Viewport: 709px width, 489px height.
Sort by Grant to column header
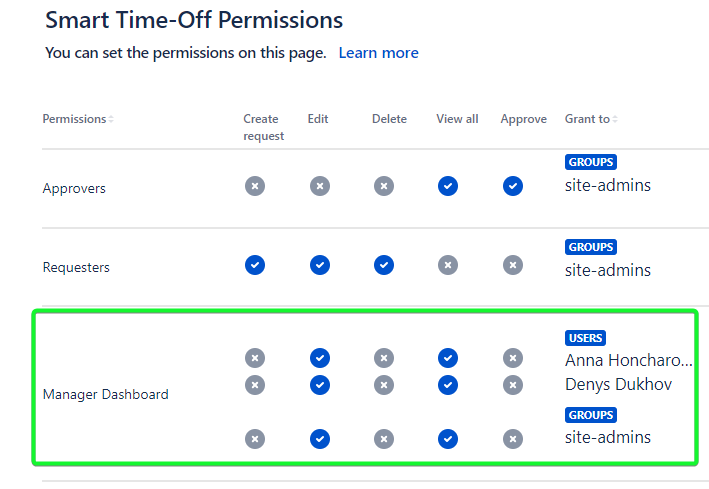(590, 119)
